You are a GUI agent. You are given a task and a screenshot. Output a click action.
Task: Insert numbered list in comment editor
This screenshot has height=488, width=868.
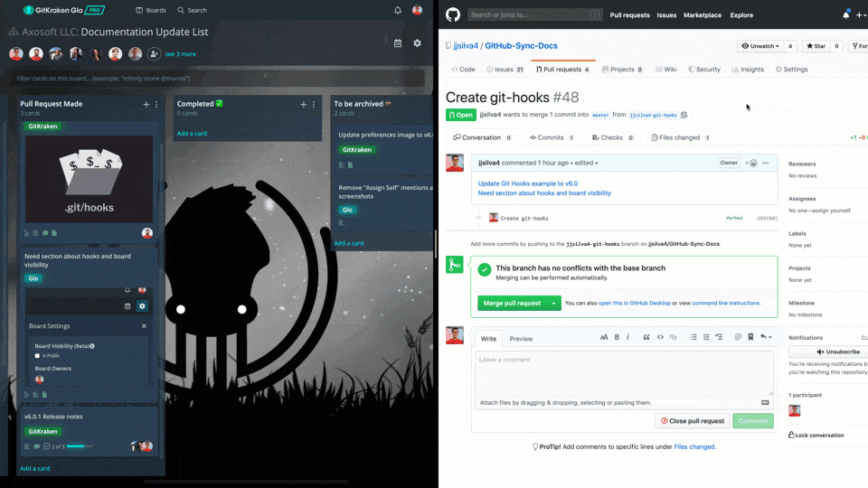pos(706,337)
